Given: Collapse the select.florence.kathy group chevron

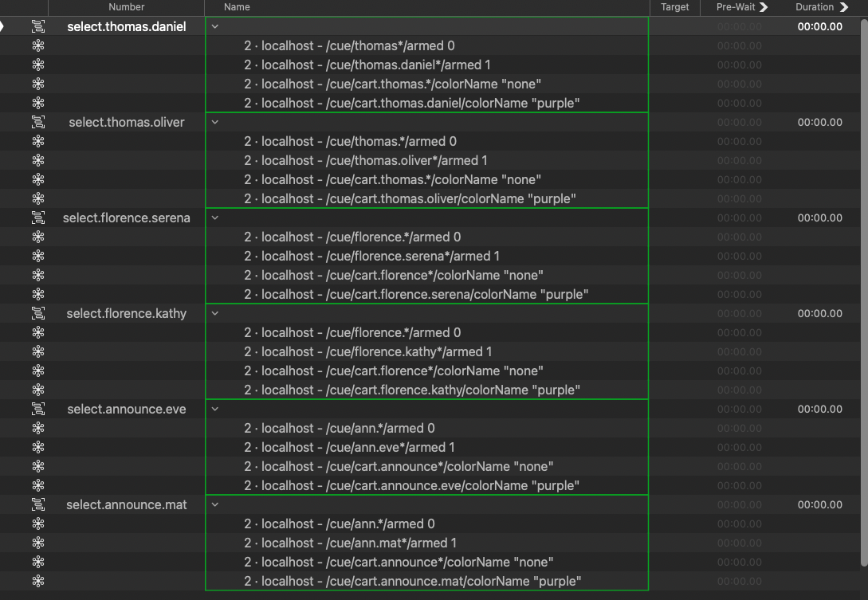Looking at the screenshot, I should point(214,313).
